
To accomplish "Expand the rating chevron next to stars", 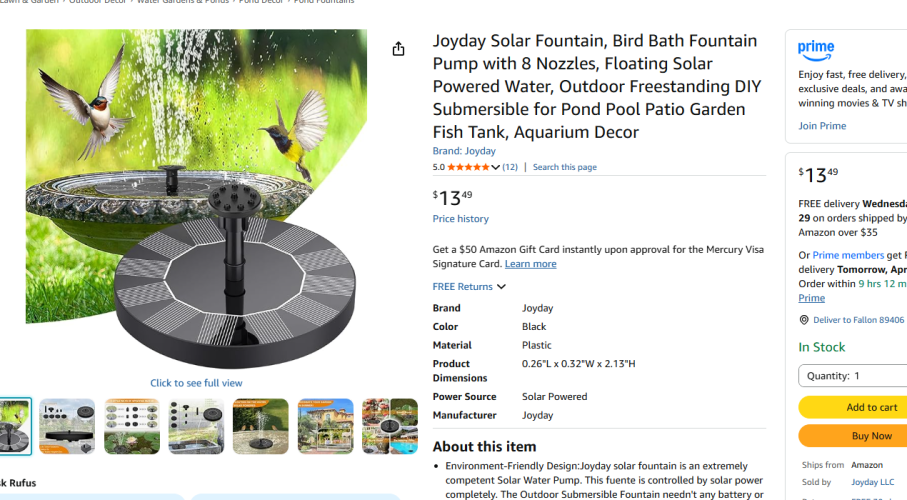I will (x=495, y=167).
